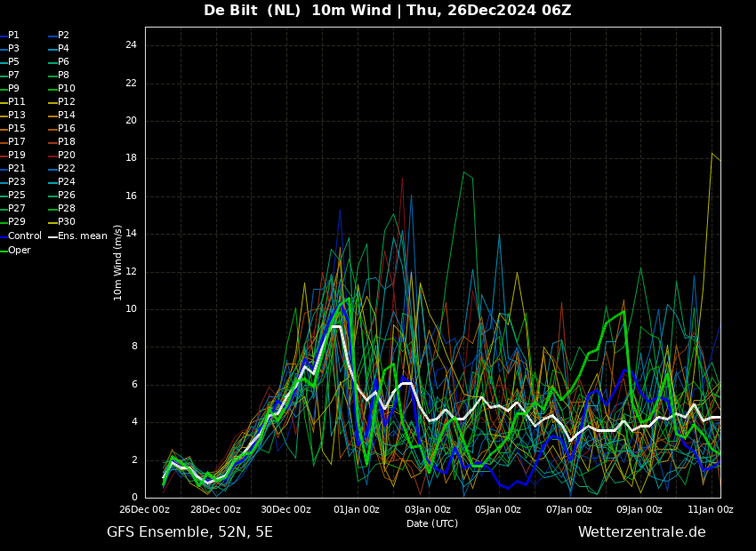Click the P25 legend entry

(x=13, y=195)
